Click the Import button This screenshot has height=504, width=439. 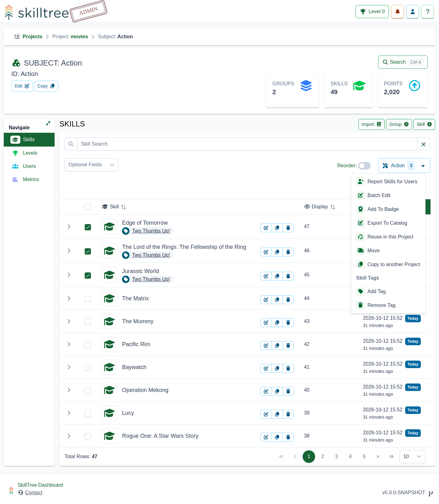click(372, 124)
